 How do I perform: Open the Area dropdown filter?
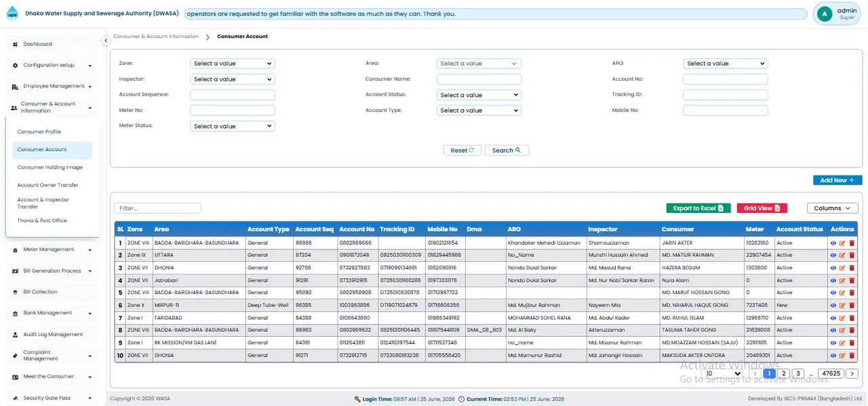click(479, 64)
